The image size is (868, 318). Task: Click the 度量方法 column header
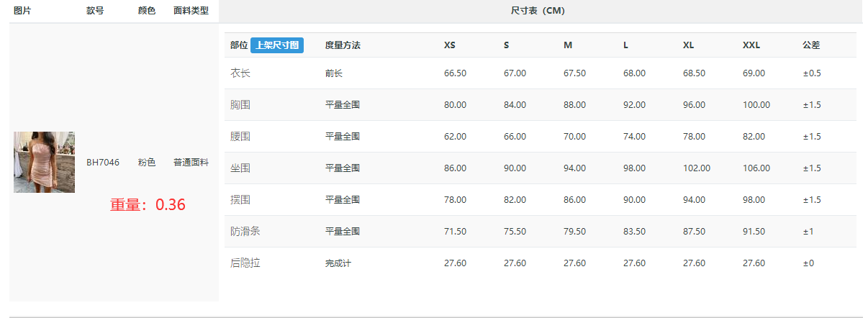tap(343, 45)
